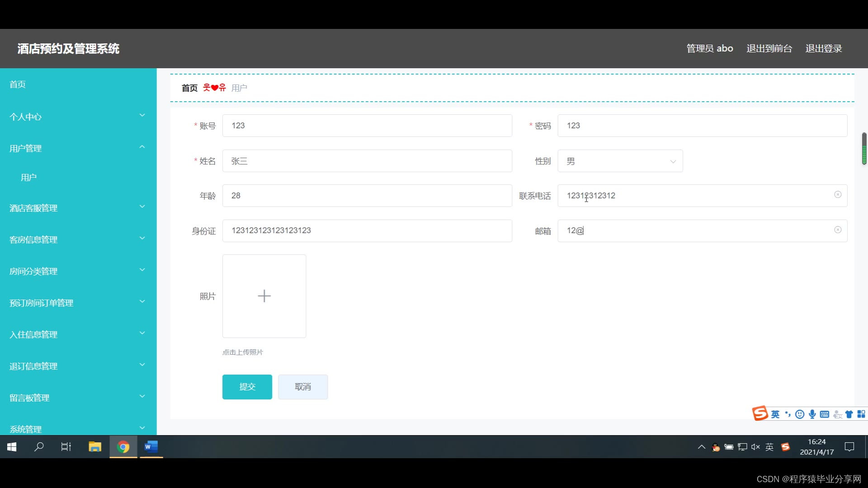The width and height of the screenshot is (868, 488).
Task: Click the plus icon to upload a photo
Action: pyautogui.click(x=264, y=296)
